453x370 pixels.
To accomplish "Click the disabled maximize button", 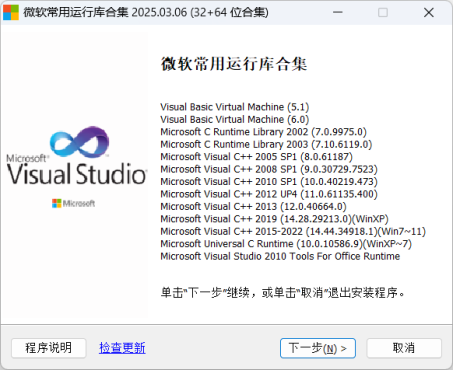I will tap(383, 12).
